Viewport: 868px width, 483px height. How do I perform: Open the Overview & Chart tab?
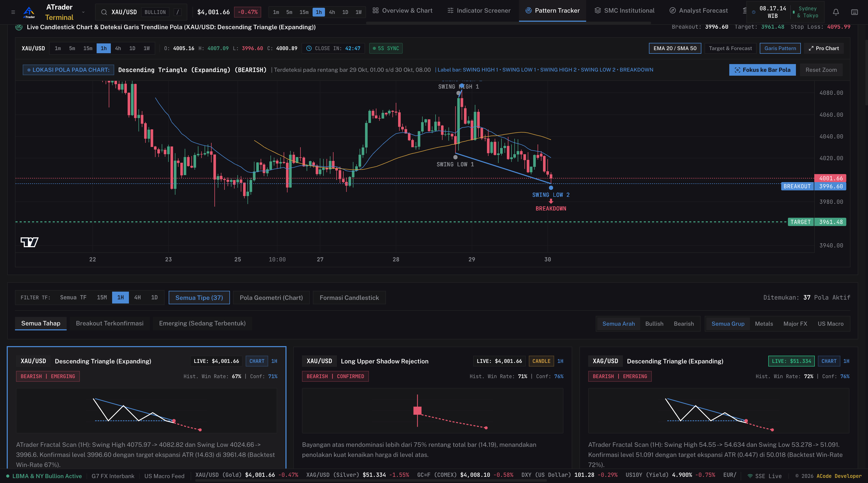pos(402,10)
